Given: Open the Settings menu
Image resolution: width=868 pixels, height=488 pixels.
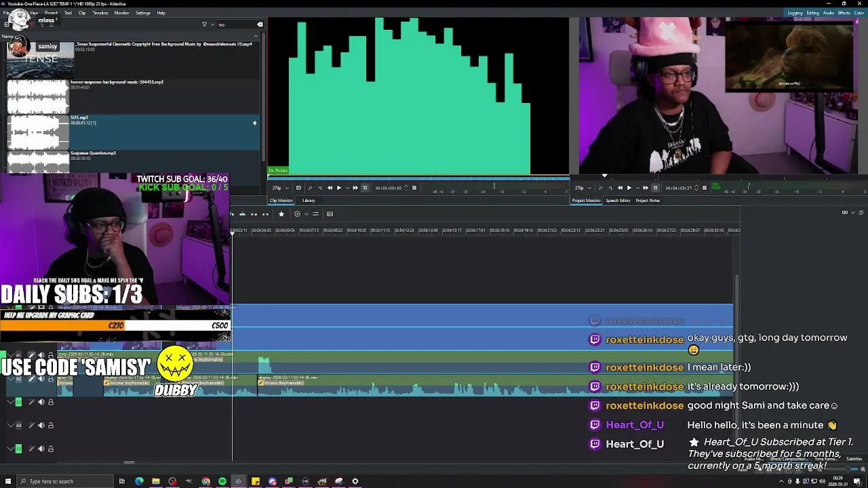Looking at the screenshot, I should pos(143,13).
